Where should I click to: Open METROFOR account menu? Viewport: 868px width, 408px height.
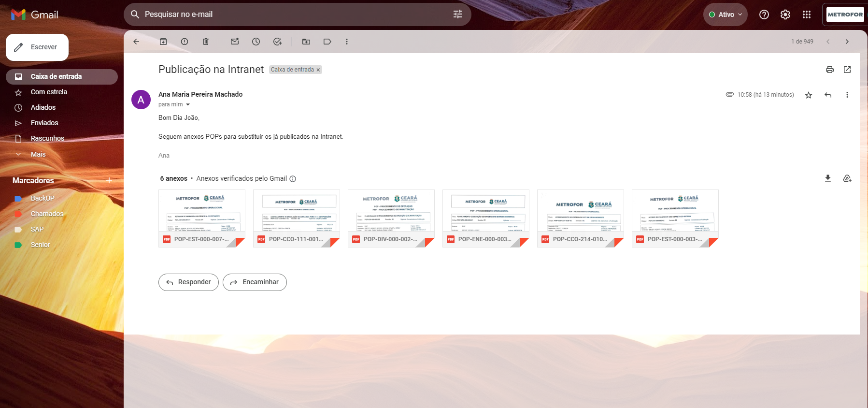pos(845,15)
